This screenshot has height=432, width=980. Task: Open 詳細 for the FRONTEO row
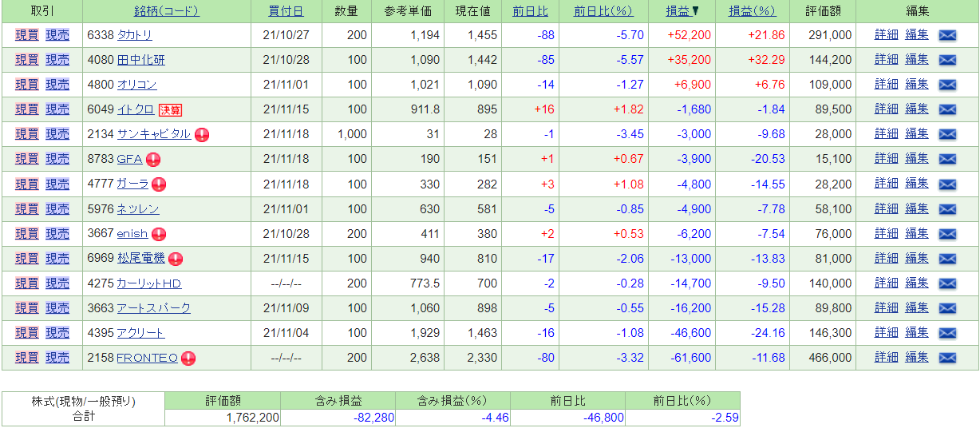[887, 358]
